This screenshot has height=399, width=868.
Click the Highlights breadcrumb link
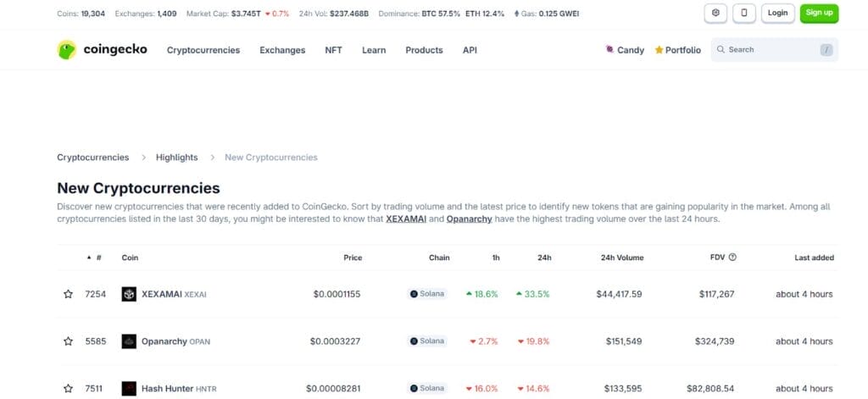[176, 158]
